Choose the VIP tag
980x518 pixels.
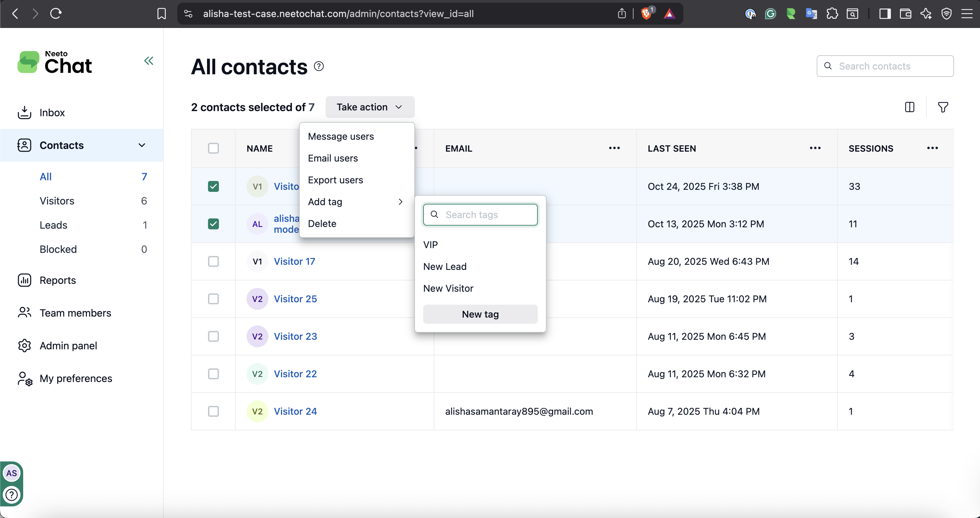(x=430, y=245)
